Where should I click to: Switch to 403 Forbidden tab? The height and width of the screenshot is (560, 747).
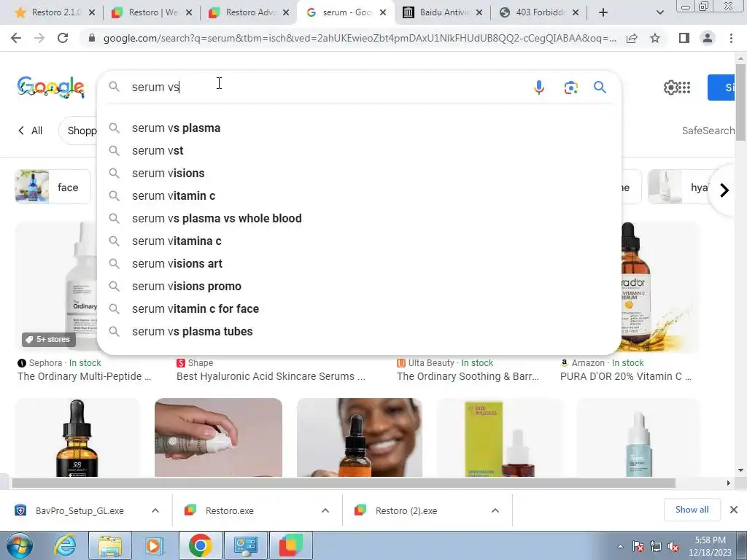tap(538, 12)
